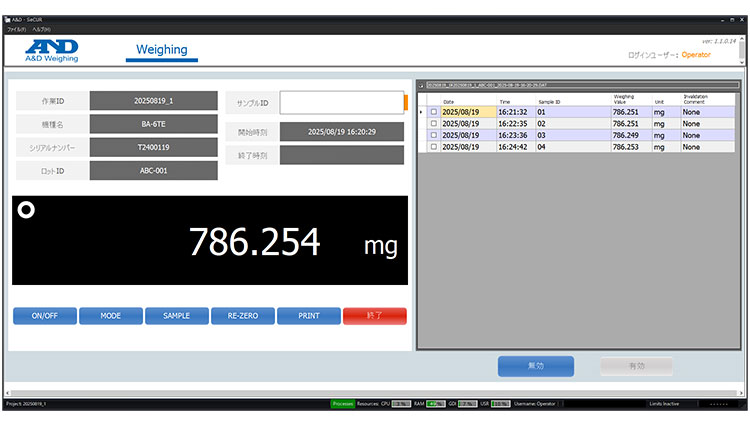Click the serial number value T2400119

[x=154, y=147]
